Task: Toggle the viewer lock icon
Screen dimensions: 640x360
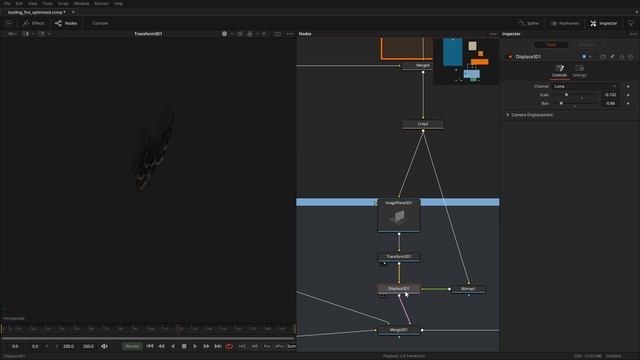Action: 250,34
